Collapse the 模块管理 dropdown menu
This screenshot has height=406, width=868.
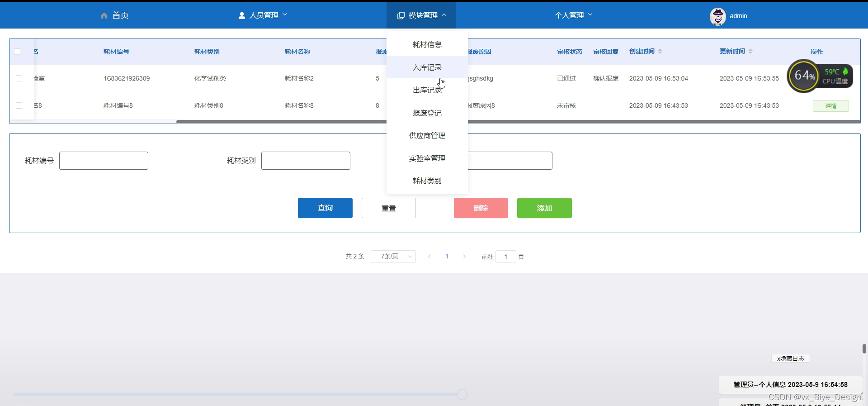coord(421,15)
